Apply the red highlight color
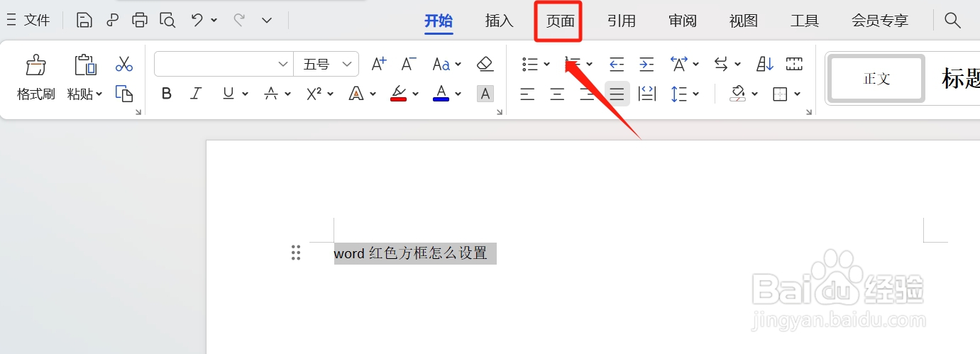The width and height of the screenshot is (980, 354). (398, 93)
